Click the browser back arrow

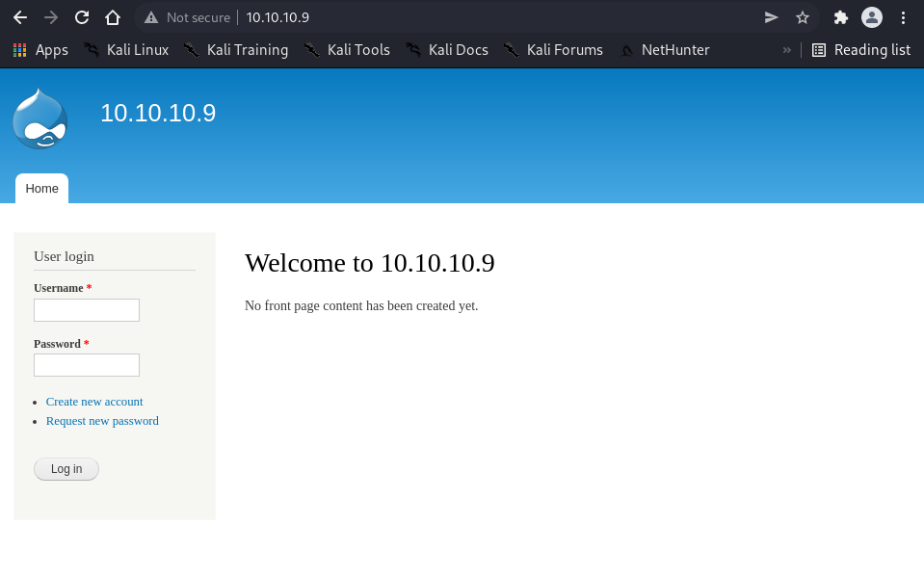coord(19,17)
